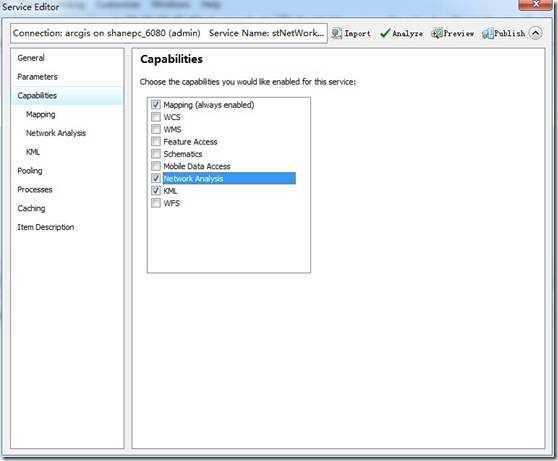Click the Import button label

pos(357,33)
